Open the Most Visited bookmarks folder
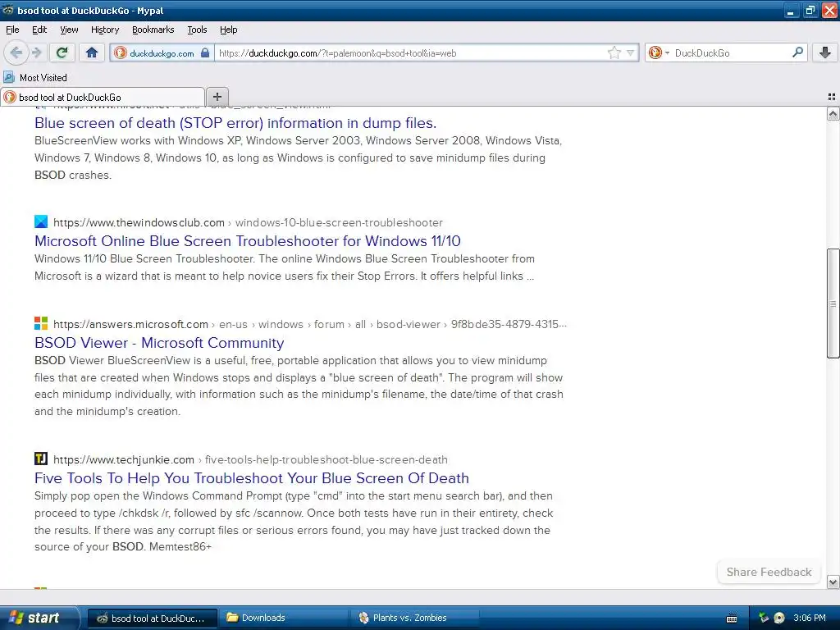 point(35,78)
